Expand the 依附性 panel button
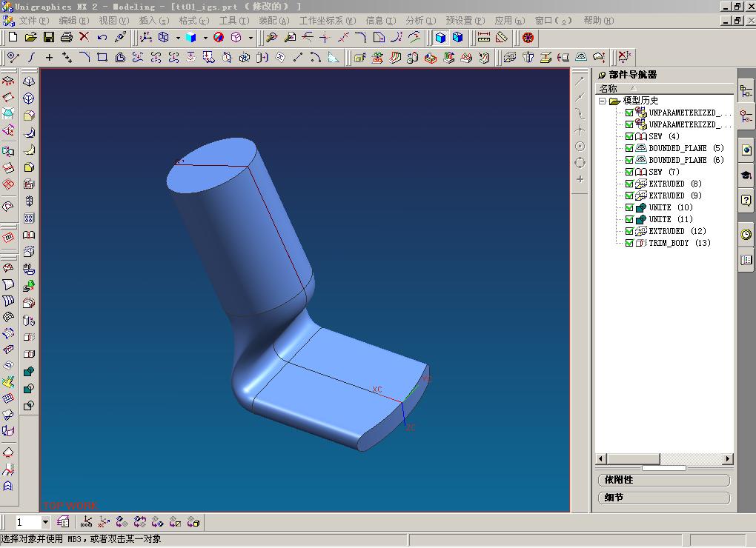756x548 pixels. coord(664,480)
